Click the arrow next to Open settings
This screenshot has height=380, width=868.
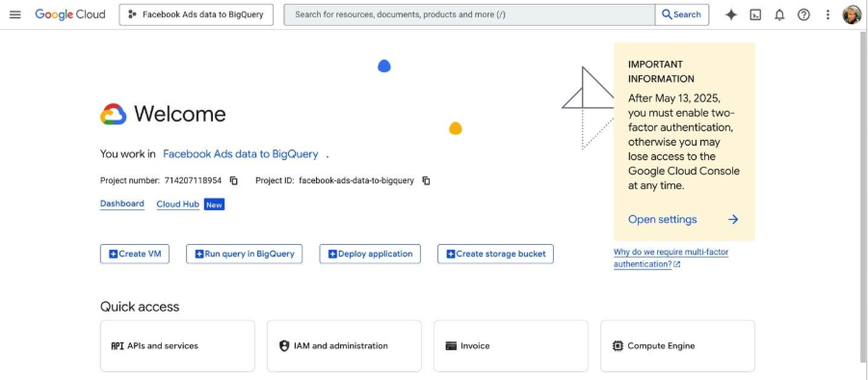[x=733, y=219]
